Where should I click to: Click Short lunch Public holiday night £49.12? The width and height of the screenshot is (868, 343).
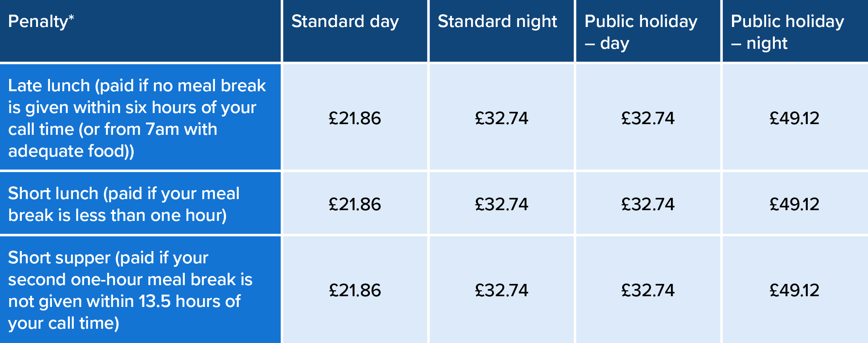coord(795,203)
